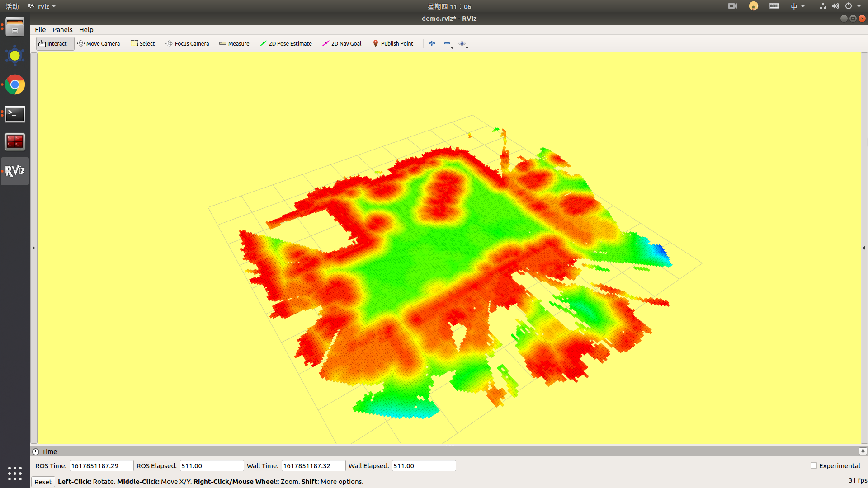Pick the Measure tool

click(x=234, y=43)
